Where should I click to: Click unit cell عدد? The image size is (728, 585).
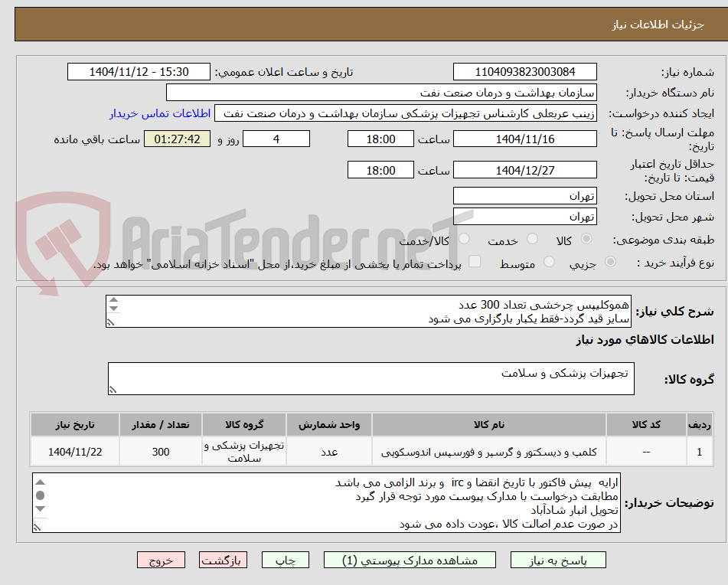coord(329,451)
